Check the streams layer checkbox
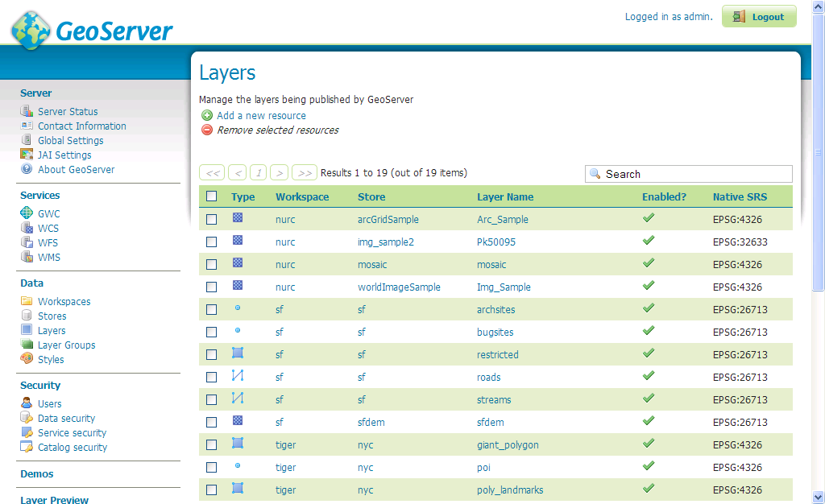 click(212, 399)
